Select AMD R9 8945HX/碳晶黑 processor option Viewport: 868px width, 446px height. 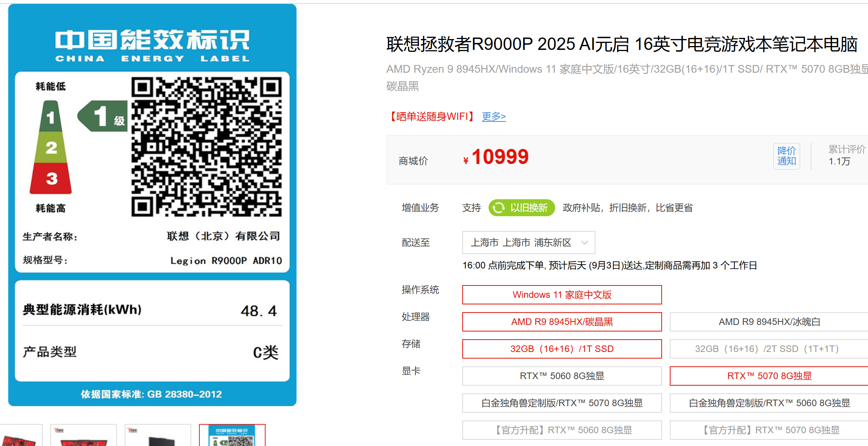coord(562,322)
